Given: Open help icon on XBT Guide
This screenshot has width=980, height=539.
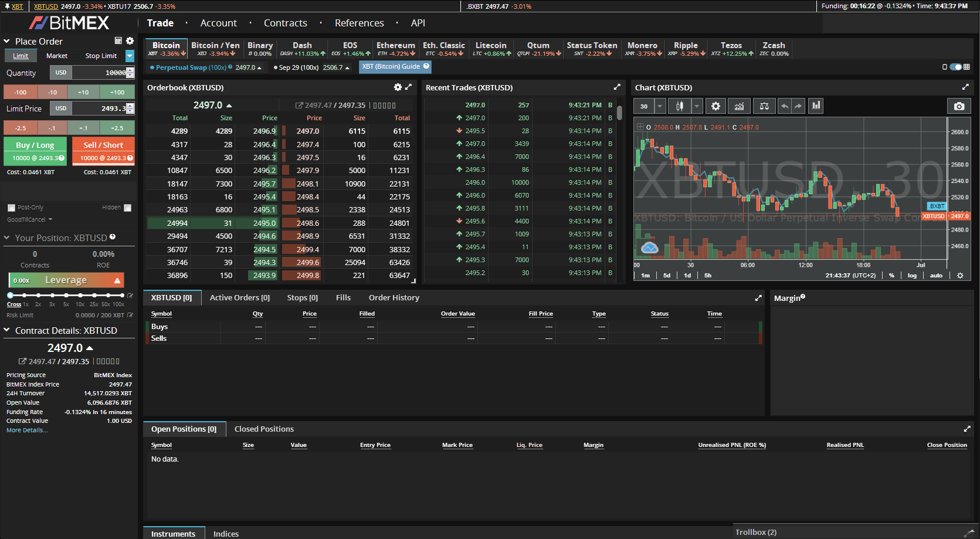Looking at the screenshot, I should 426,66.
